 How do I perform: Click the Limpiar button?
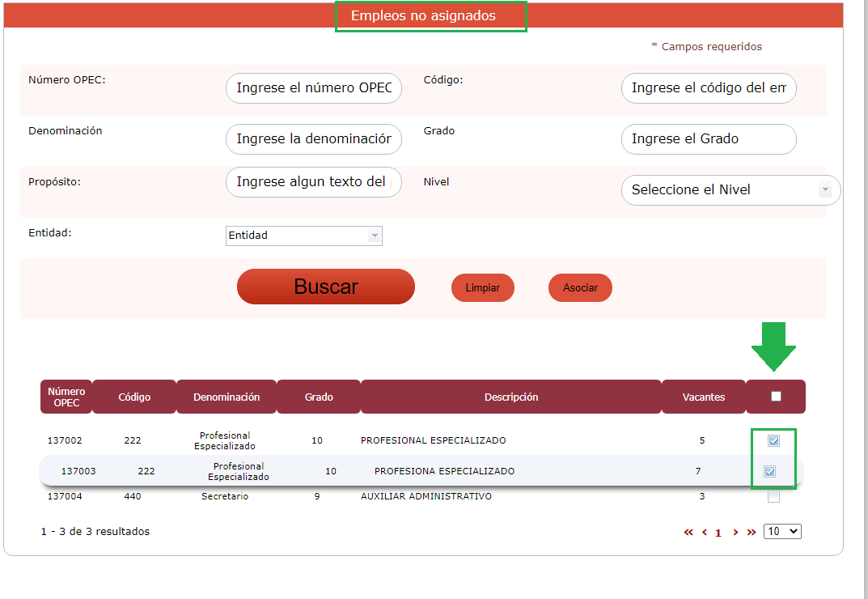coord(482,288)
